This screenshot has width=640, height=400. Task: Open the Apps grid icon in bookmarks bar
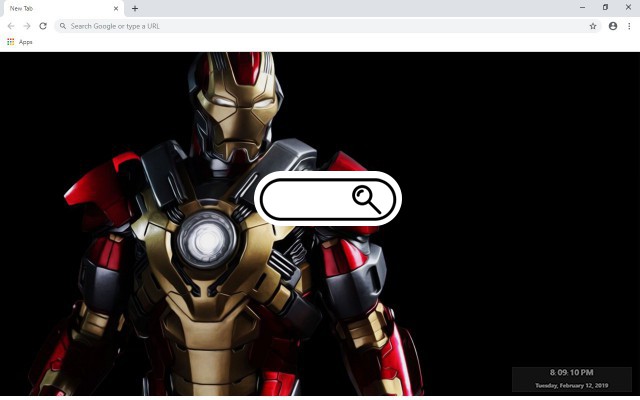tap(11, 42)
